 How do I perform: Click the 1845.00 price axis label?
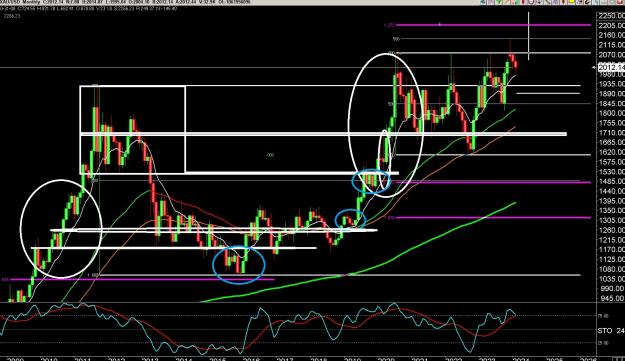coord(611,103)
